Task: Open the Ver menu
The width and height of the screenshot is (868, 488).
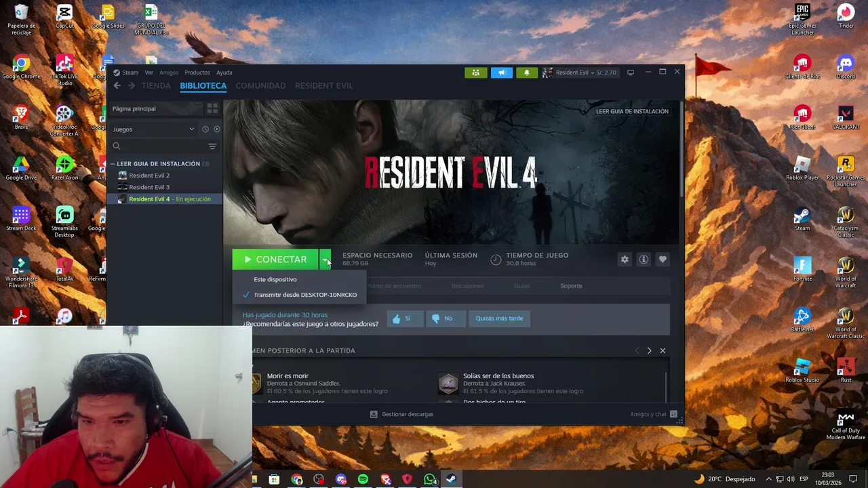Action: click(149, 73)
